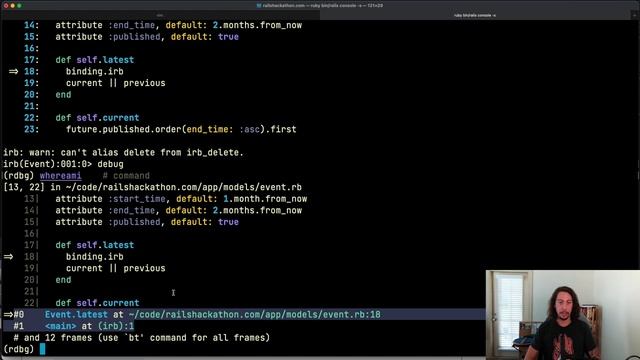Click 'binding.irb' on line '18:' of the irb listing
This screenshot has height=360, width=640.
coord(95,71)
